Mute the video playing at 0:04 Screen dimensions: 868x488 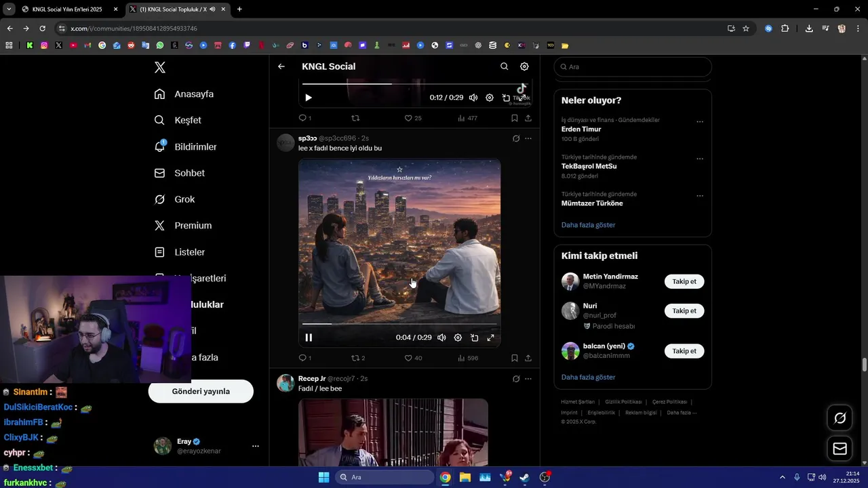point(441,338)
